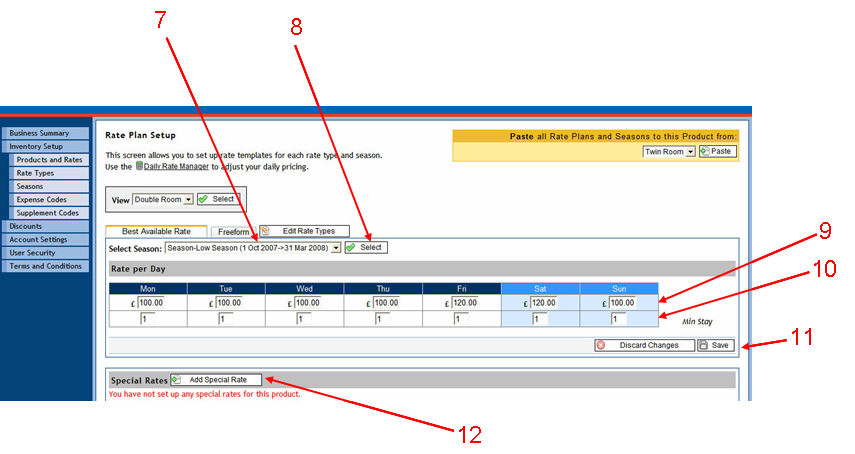This screenshot has height=454, width=855.
Task: Open the Twin Room product dropdown
Action: (669, 151)
